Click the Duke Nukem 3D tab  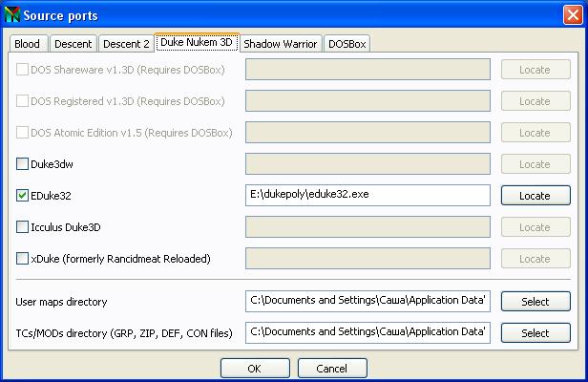click(197, 42)
